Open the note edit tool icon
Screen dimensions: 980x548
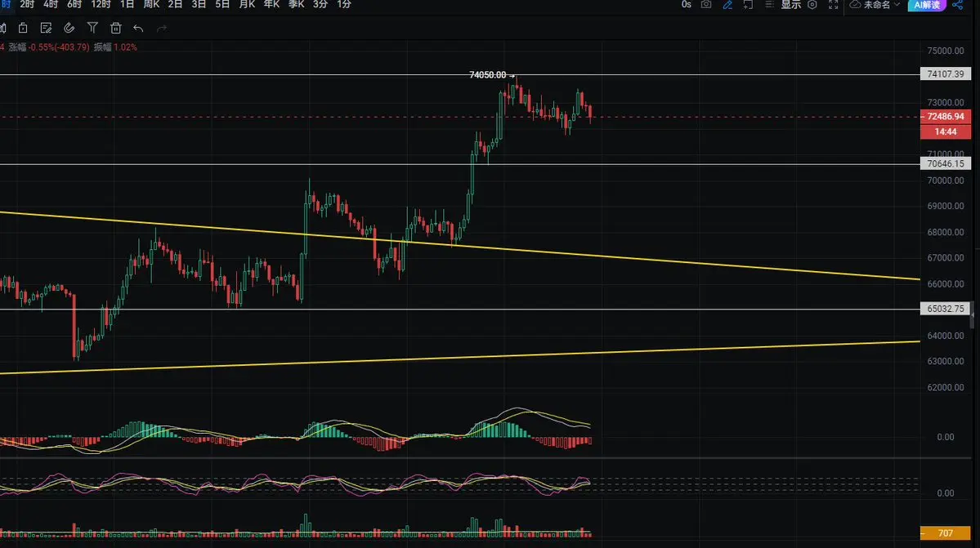tap(46, 28)
